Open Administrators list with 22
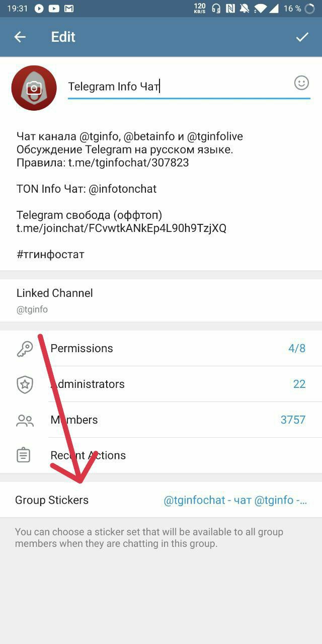 click(161, 384)
